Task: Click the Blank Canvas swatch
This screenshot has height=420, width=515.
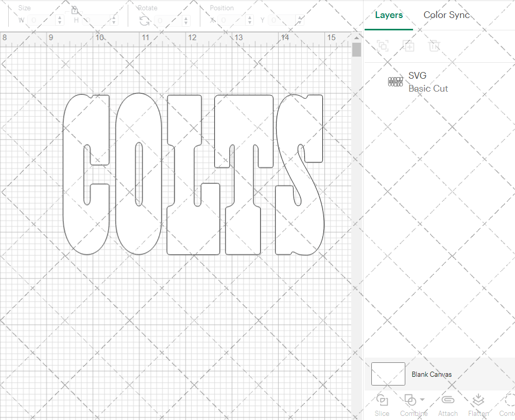Action: click(388, 374)
